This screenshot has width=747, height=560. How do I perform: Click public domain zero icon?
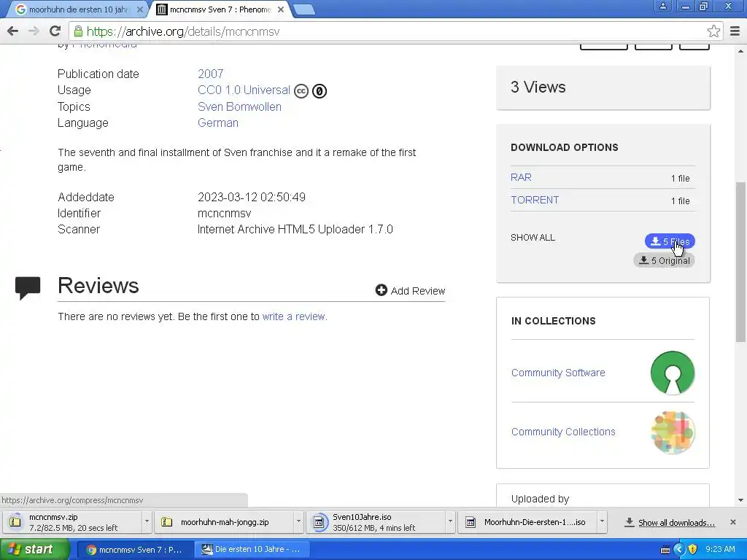(320, 91)
